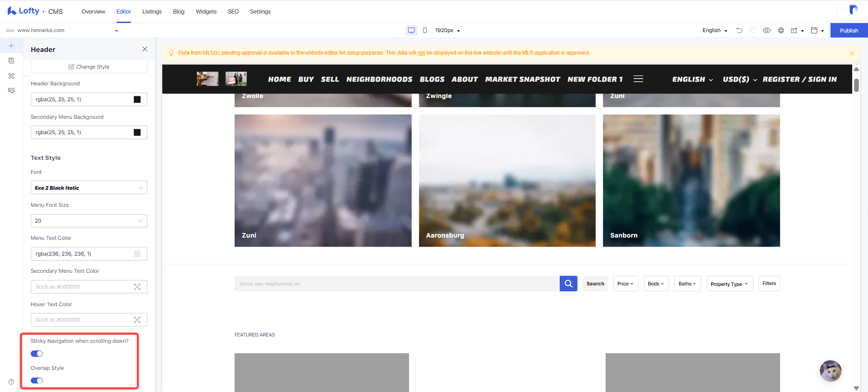Toggle Sticky Navigation when scrolling down
868x392 pixels.
click(37, 354)
